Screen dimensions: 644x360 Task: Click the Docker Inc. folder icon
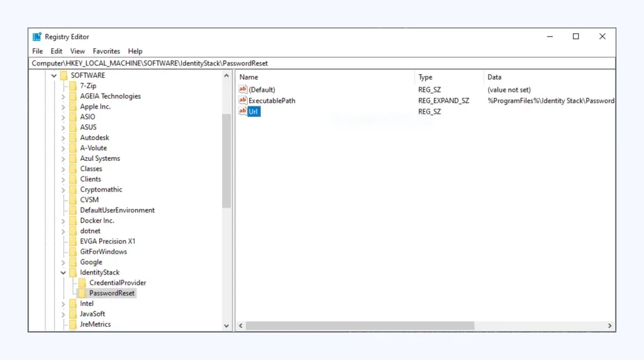[x=73, y=221]
